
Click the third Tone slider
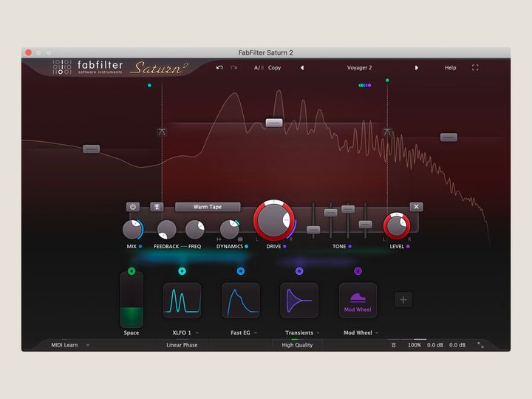(x=348, y=209)
